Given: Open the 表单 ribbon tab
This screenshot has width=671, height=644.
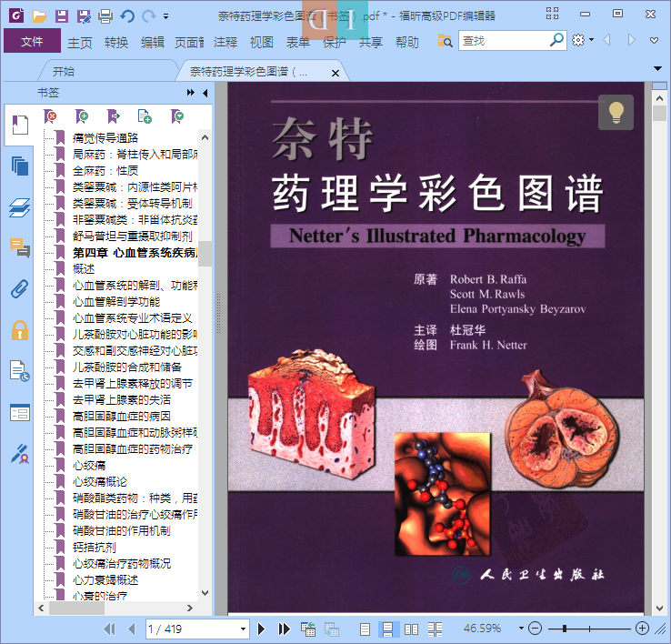Looking at the screenshot, I should [x=298, y=43].
